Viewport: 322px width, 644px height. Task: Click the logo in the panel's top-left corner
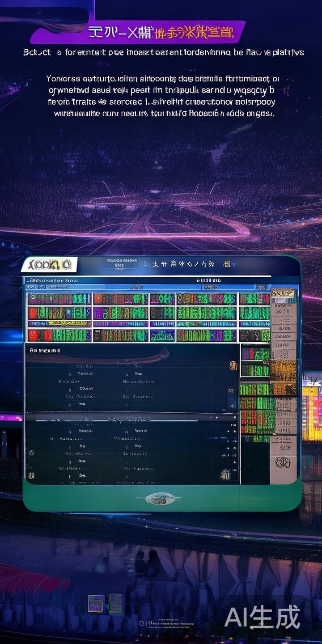(49, 264)
